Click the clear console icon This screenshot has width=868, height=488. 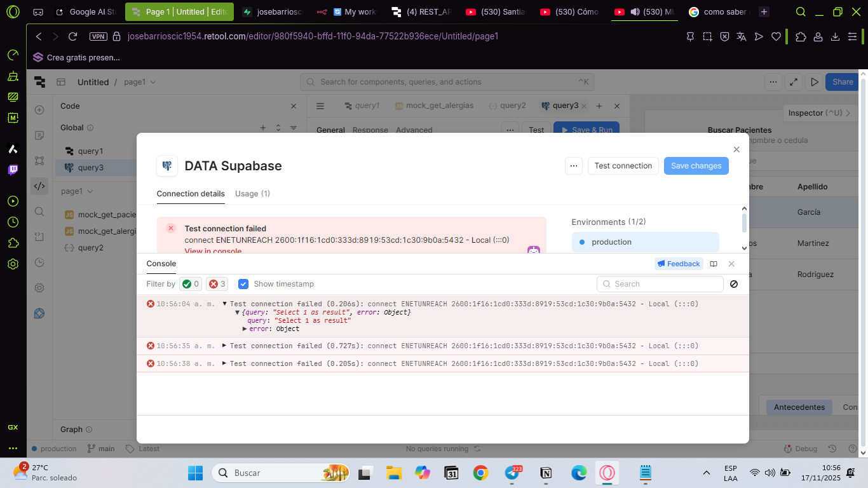click(x=734, y=284)
